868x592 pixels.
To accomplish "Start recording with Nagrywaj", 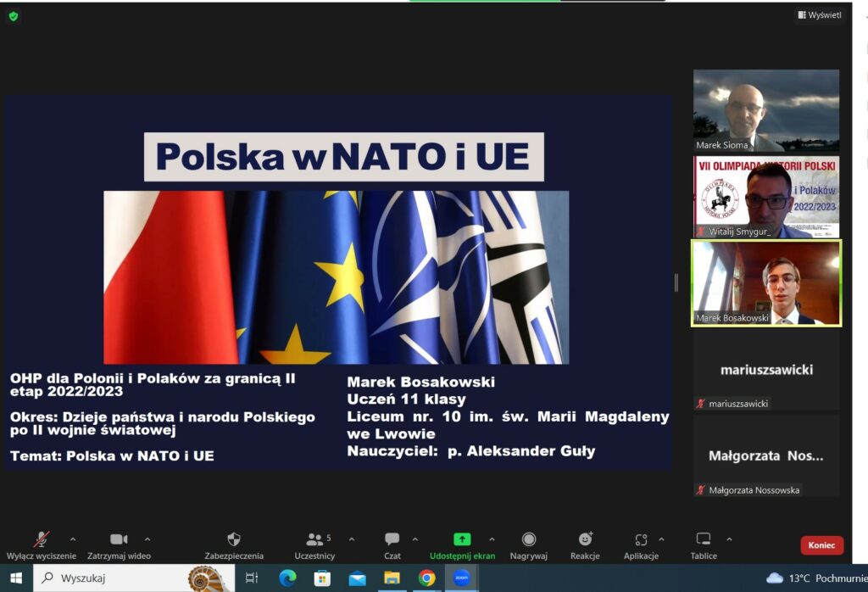I will pos(529,540).
